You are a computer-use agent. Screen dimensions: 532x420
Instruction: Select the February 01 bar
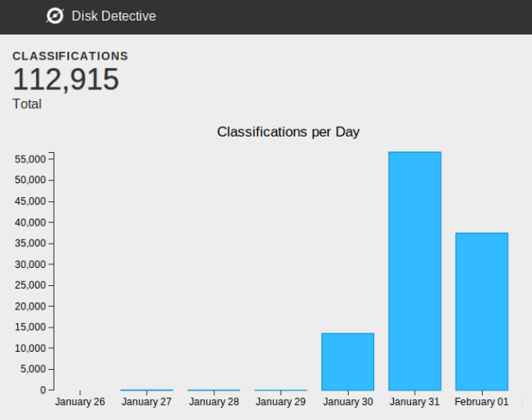coord(481,311)
